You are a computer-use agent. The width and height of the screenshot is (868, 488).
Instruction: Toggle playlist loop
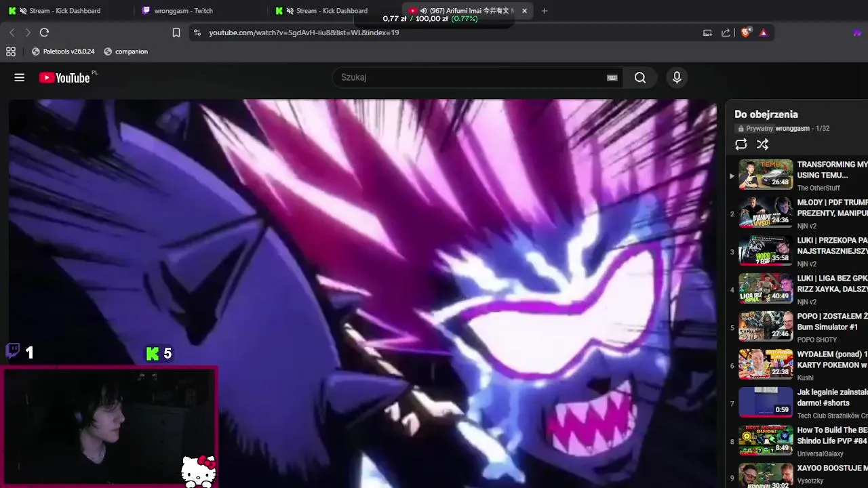[741, 144]
